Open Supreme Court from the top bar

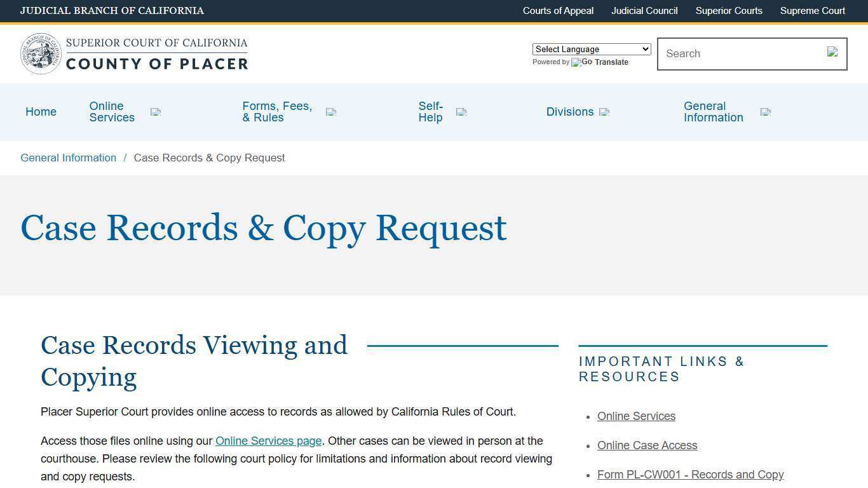point(812,11)
